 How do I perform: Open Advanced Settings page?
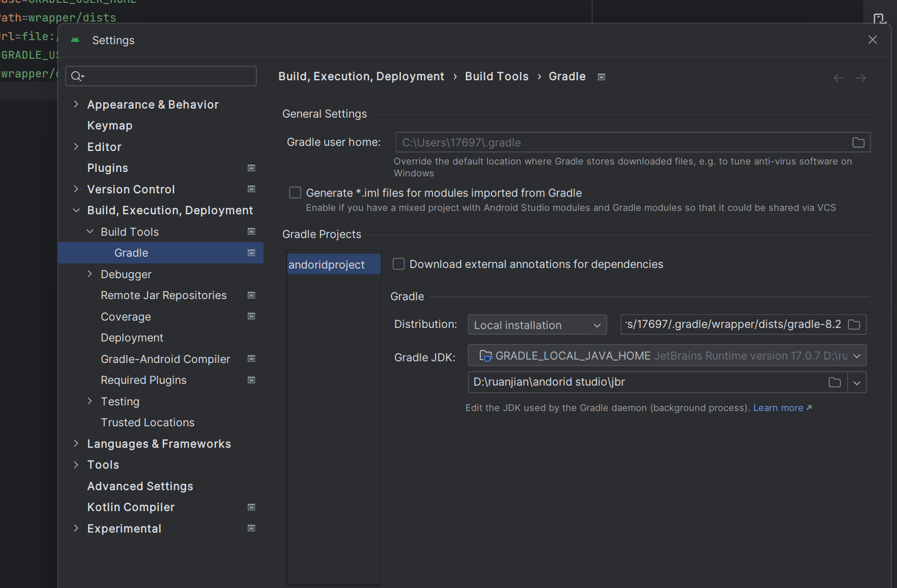coord(140,486)
